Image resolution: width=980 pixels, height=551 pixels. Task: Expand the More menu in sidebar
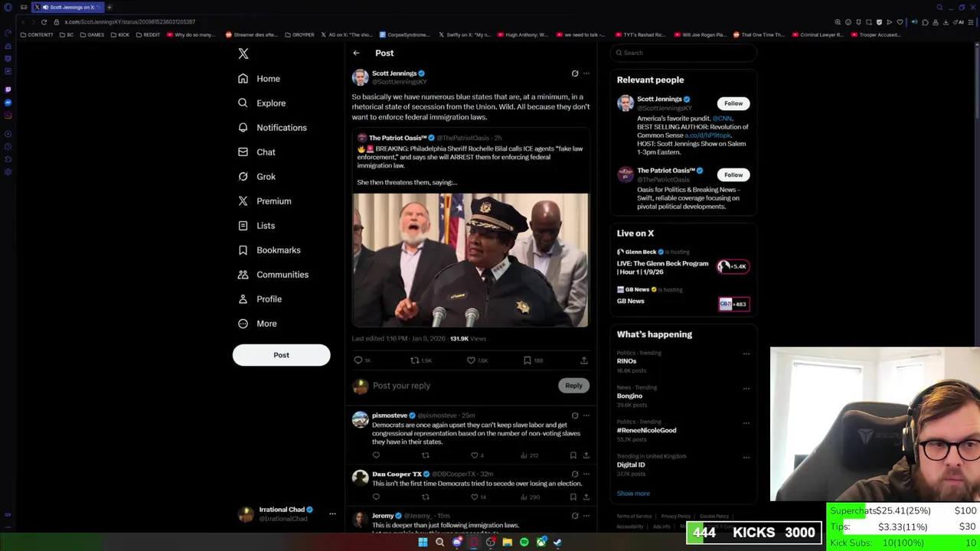[x=257, y=324]
